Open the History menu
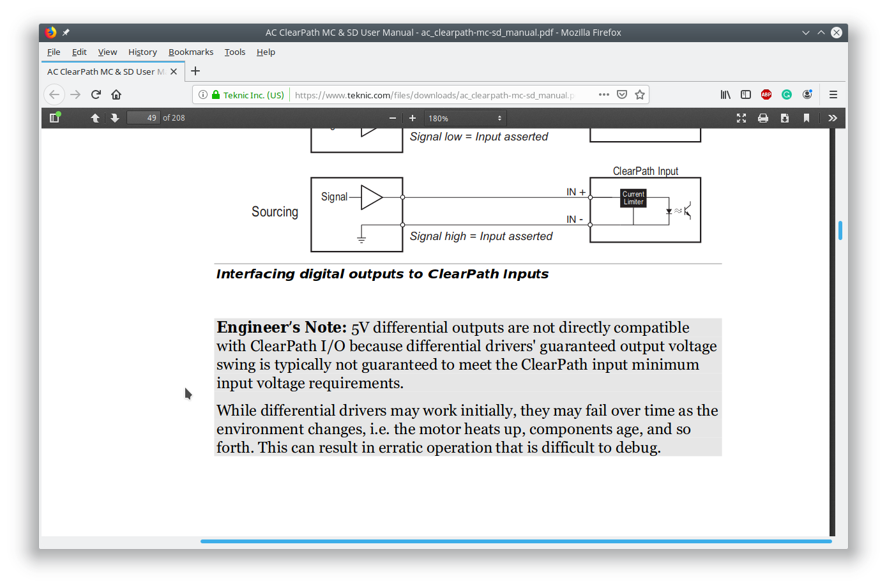The image size is (887, 588). pos(142,52)
